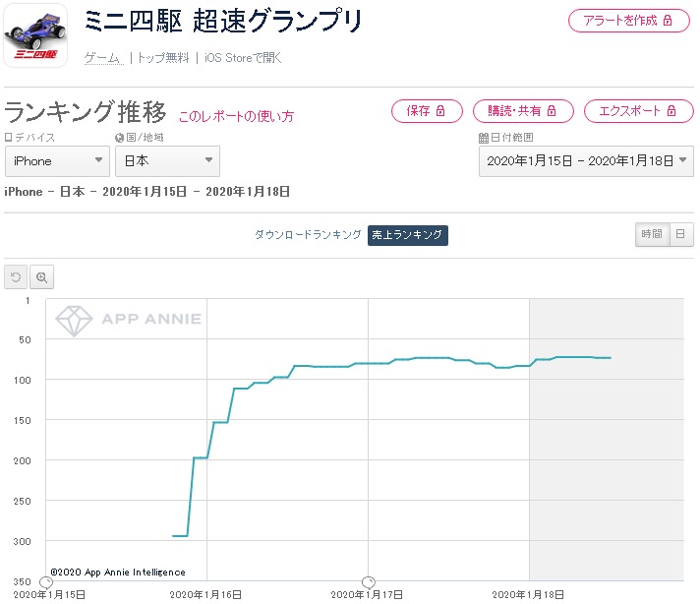Activate the magnifier zoom icon on the chart
Screen dimensions: 700x604
[41, 277]
